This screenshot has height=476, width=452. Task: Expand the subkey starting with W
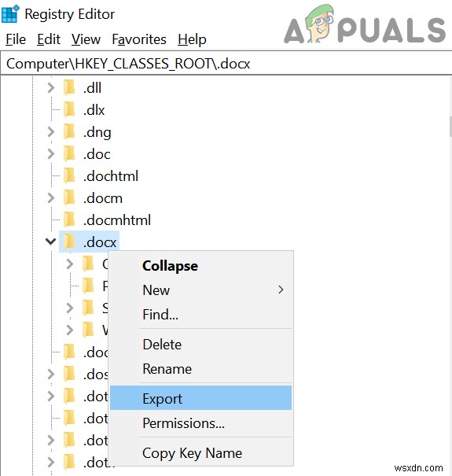coord(70,330)
